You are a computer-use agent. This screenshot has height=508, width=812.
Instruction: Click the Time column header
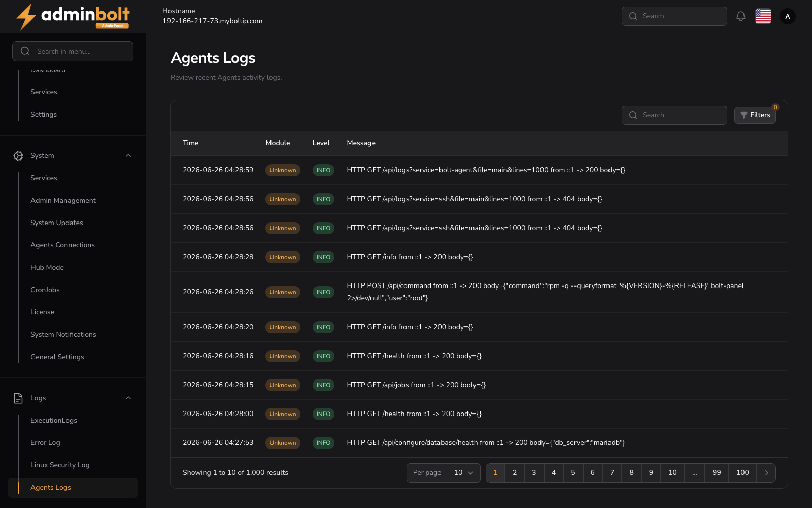pyautogui.click(x=191, y=143)
